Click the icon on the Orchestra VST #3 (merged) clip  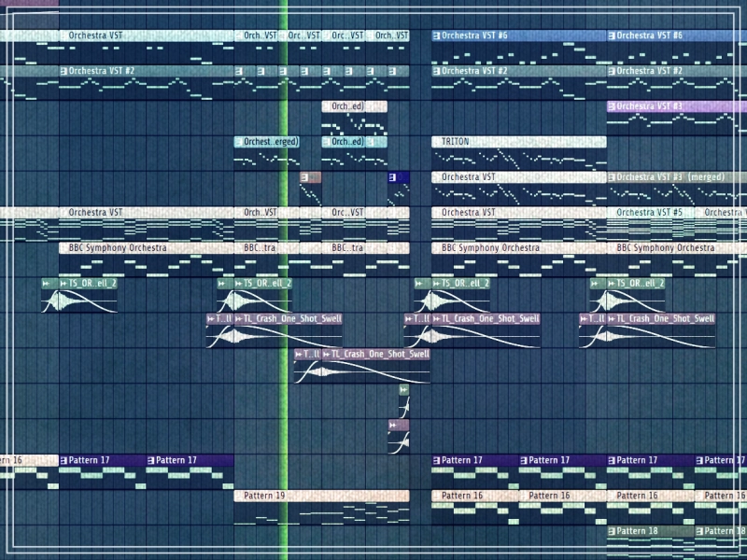coord(612,177)
